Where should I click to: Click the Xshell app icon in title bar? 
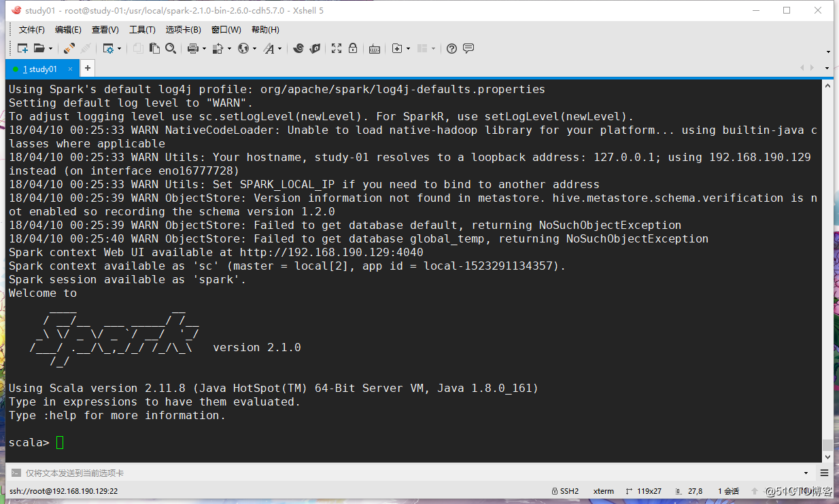(x=16, y=10)
